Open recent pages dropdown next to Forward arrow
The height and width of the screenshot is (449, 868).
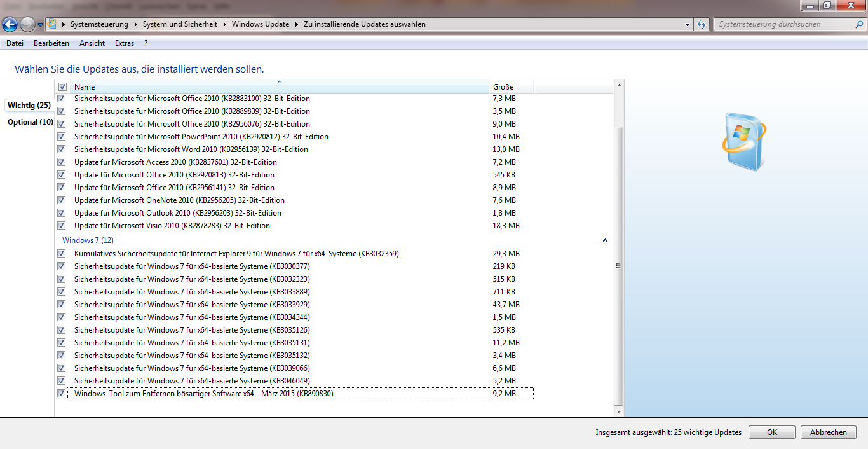point(41,25)
